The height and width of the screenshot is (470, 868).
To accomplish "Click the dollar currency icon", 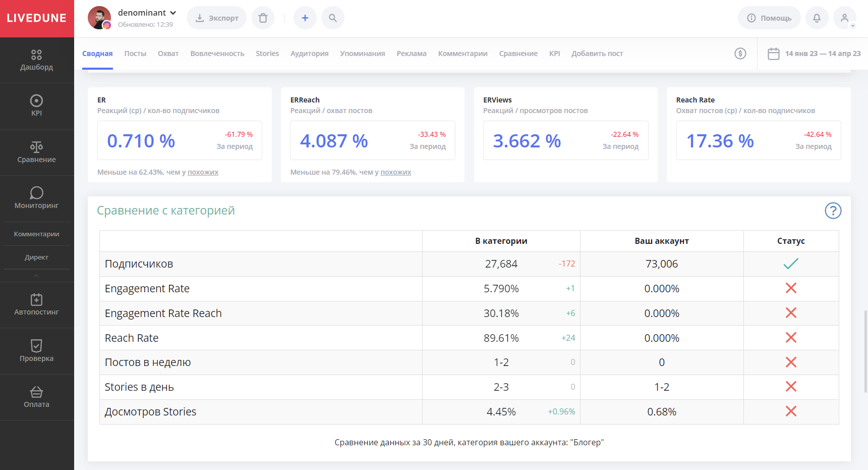I will [740, 54].
